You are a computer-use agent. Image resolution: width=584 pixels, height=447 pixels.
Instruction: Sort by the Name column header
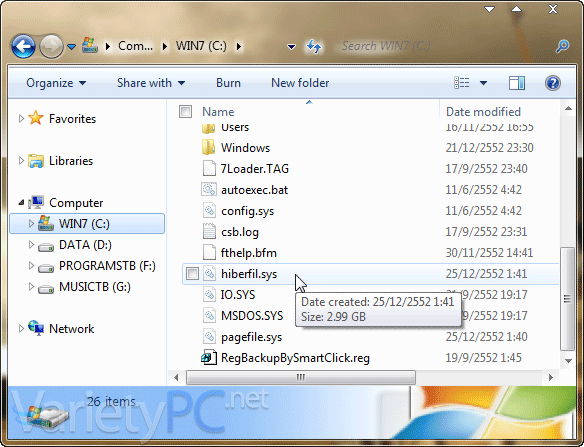coord(218,112)
